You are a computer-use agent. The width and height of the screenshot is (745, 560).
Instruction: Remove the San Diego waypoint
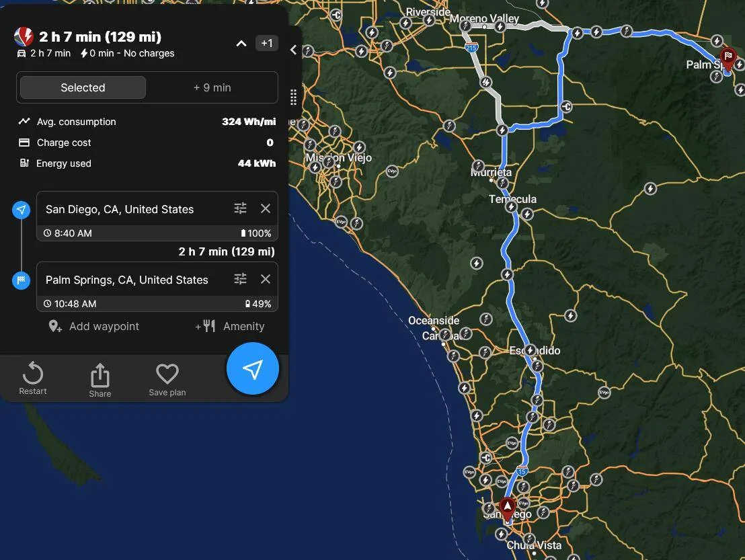266,208
